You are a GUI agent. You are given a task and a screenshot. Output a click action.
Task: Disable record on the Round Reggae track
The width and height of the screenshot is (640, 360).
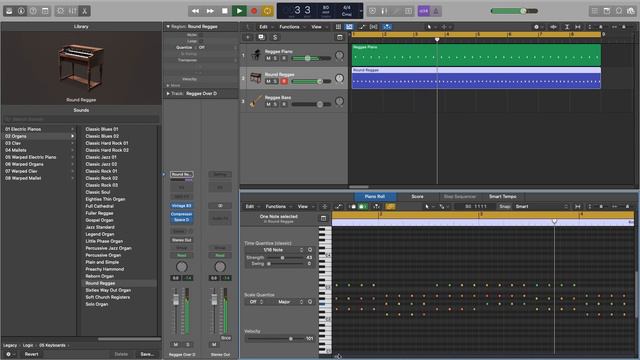pyautogui.click(x=284, y=81)
